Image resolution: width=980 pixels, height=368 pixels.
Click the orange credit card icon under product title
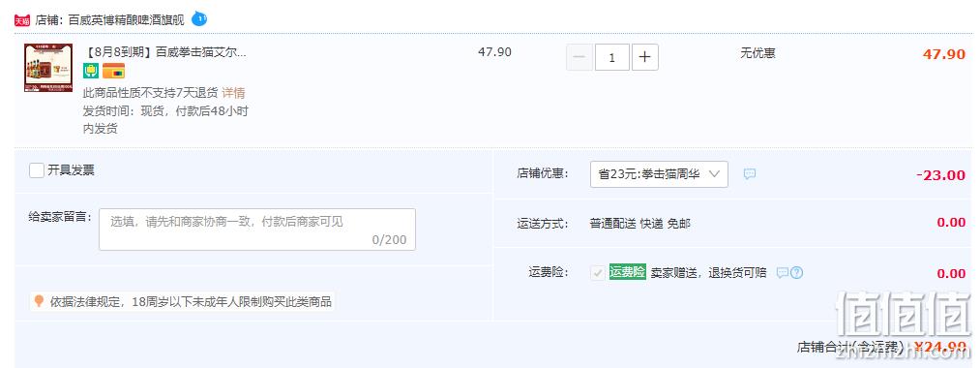114,71
